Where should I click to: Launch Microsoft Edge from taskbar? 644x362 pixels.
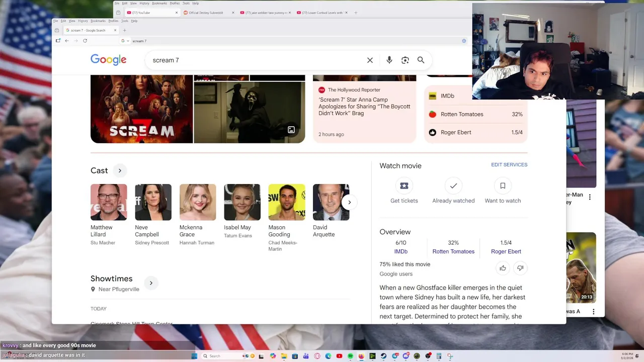tap(328, 356)
